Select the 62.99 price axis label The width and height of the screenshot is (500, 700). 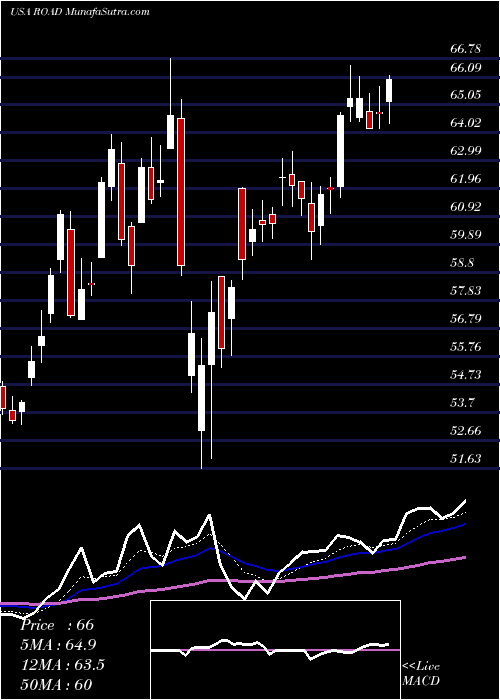(x=466, y=151)
